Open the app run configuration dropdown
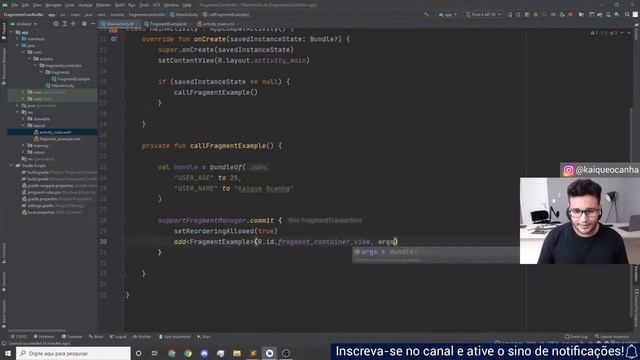 448,15
